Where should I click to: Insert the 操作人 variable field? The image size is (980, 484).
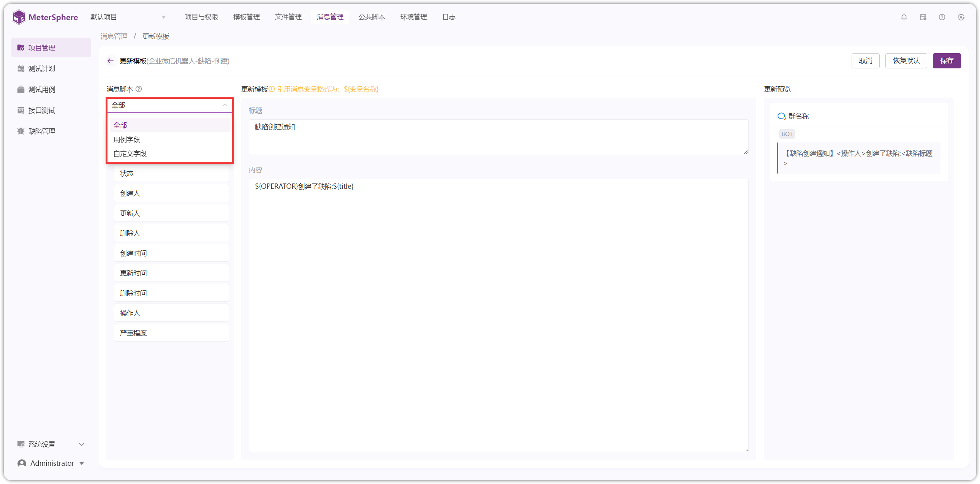171,313
